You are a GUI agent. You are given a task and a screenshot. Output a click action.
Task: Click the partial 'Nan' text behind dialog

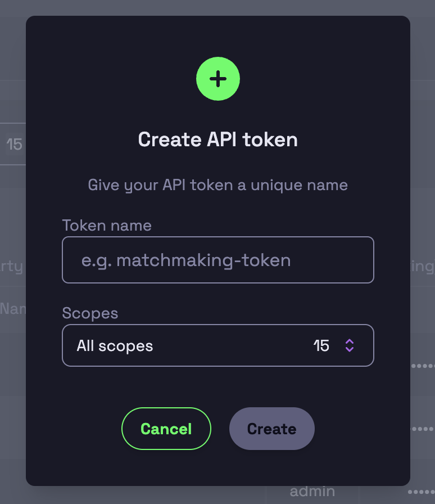13,309
